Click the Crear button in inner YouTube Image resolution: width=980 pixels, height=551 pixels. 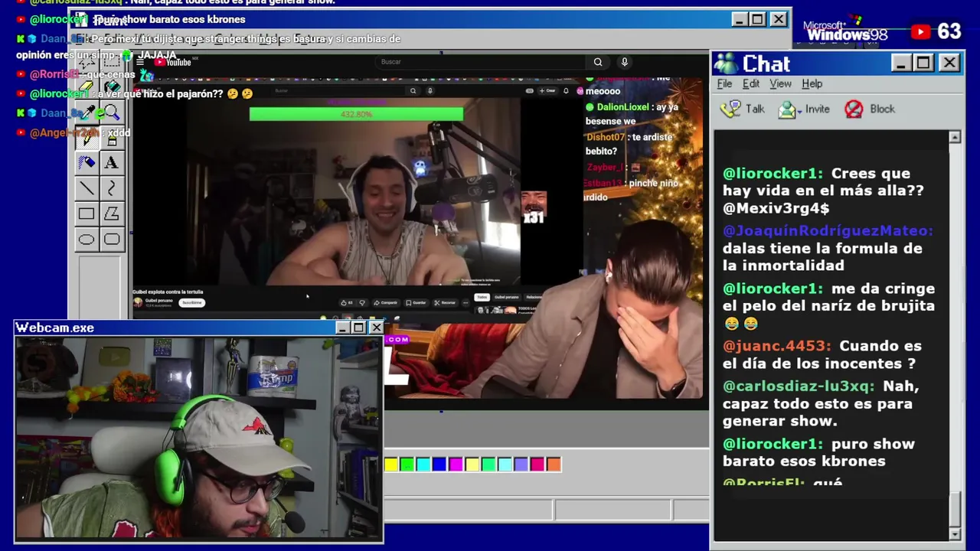click(547, 91)
